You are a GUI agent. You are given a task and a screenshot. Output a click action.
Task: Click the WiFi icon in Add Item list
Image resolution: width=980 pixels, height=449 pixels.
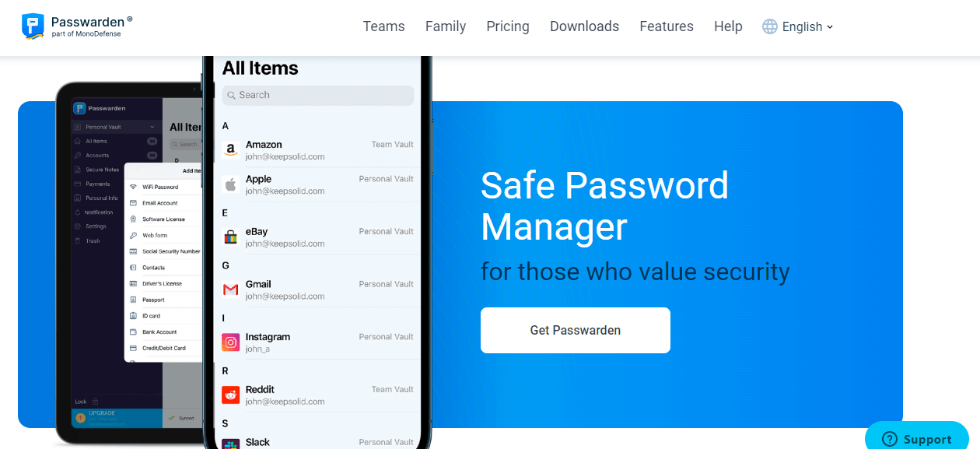point(134,187)
